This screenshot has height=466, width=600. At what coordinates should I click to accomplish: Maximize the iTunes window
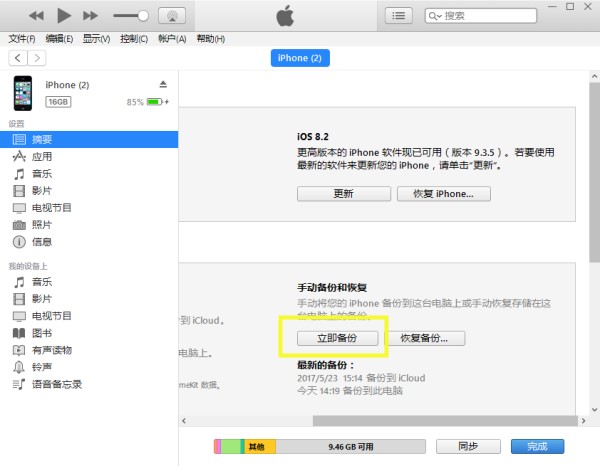point(570,7)
